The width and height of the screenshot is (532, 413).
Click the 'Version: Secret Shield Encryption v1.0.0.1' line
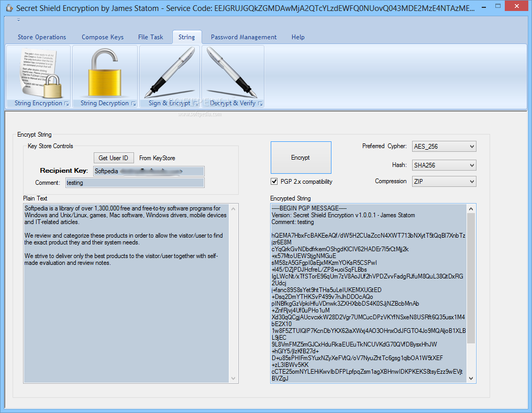[343, 215]
